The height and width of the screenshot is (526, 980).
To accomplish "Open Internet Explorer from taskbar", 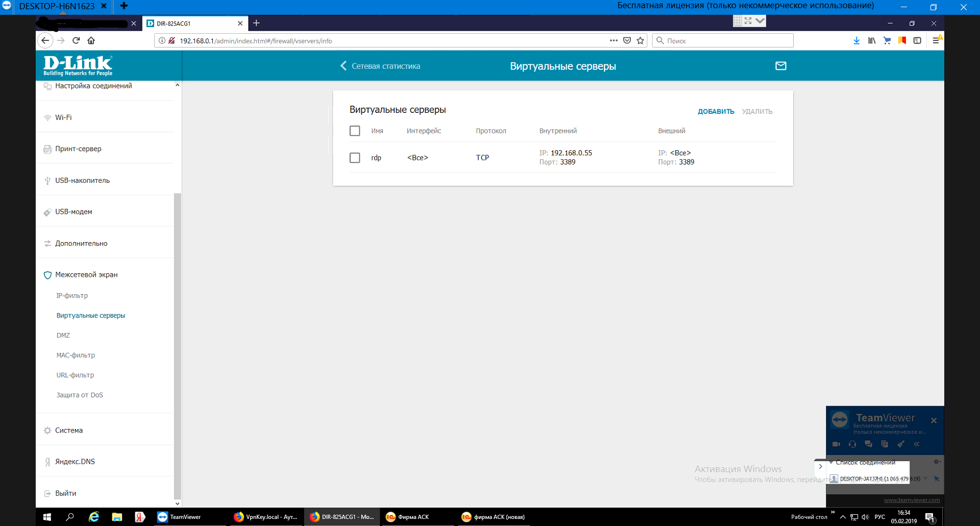I will click(94, 517).
